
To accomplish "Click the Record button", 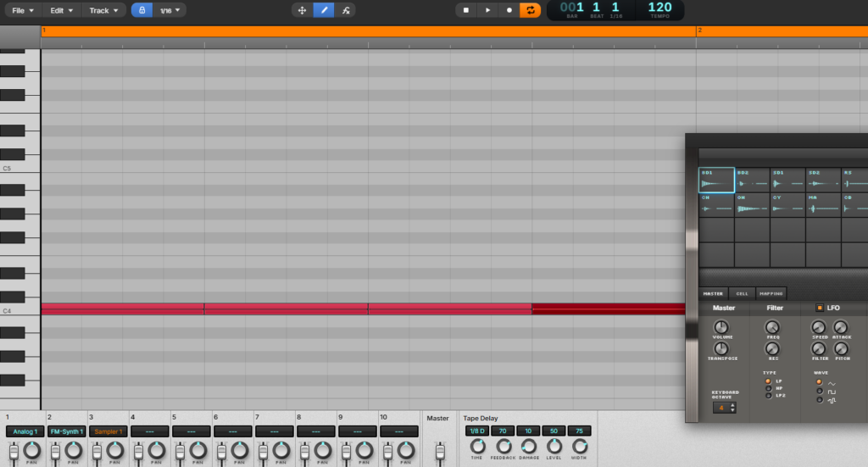I will click(x=509, y=10).
